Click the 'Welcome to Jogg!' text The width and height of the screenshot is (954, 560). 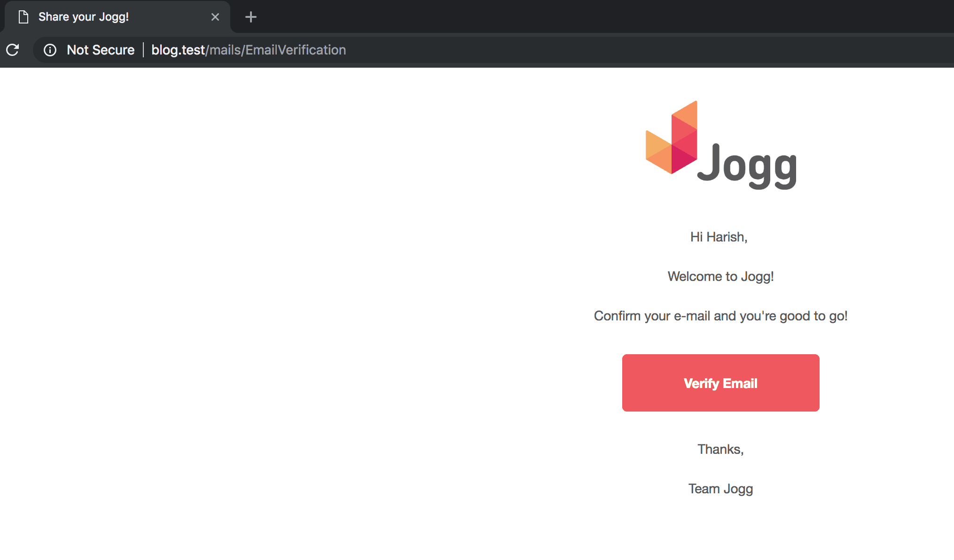coord(720,277)
